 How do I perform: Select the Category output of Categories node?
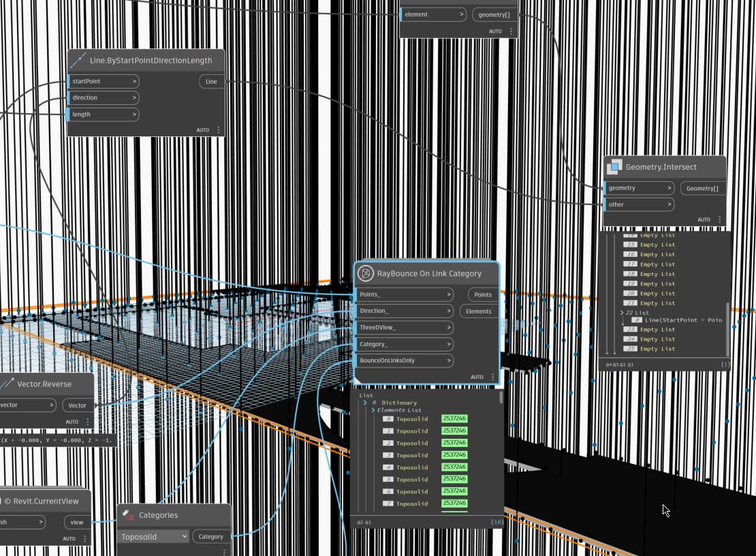click(x=210, y=537)
